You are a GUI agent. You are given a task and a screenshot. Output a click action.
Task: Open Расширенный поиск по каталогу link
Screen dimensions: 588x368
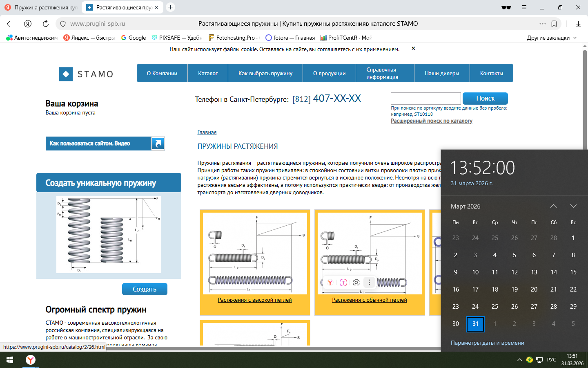point(432,121)
